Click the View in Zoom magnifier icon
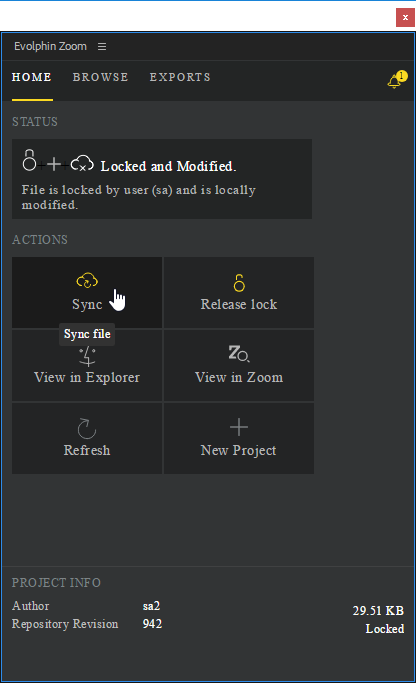 pos(239,353)
